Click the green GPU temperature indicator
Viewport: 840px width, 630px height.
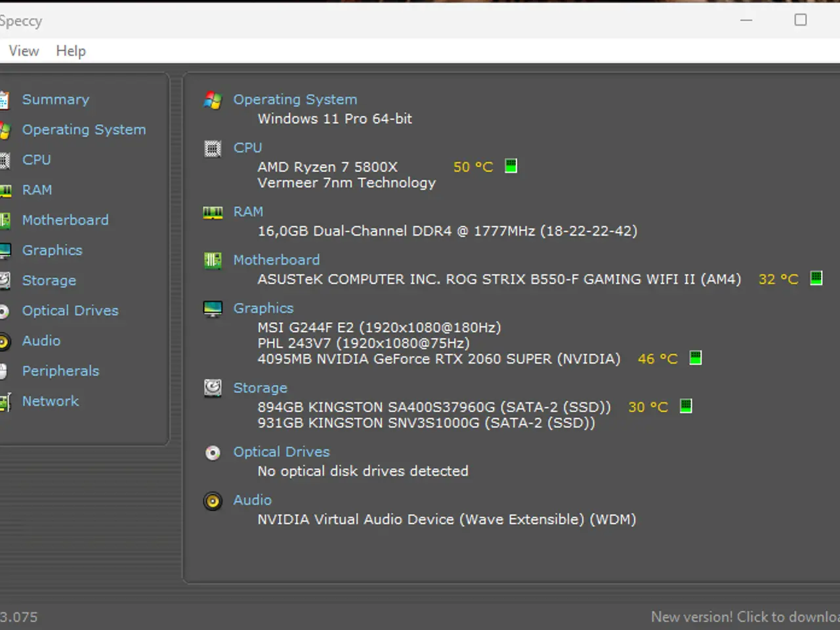[x=696, y=358]
